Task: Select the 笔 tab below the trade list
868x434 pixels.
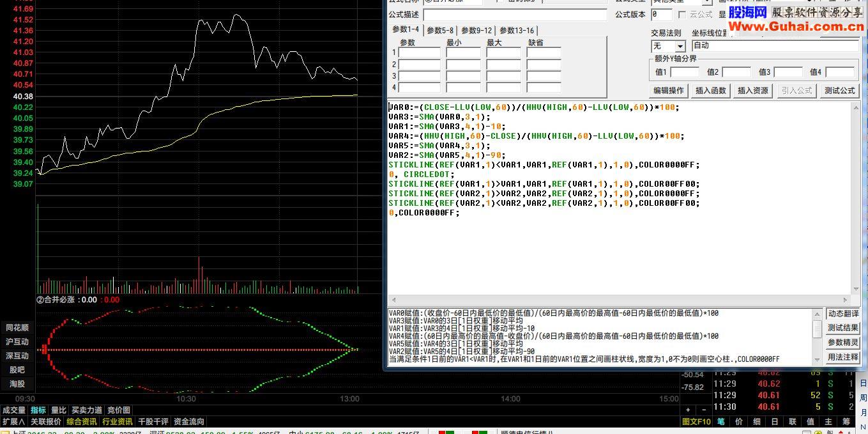Action: click(x=720, y=422)
